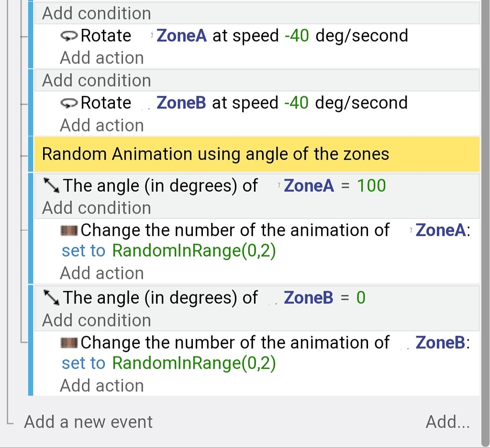This screenshot has width=490, height=448.
Task: Click the angle condition icon for ZoneB
Action: (x=51, y=297)
